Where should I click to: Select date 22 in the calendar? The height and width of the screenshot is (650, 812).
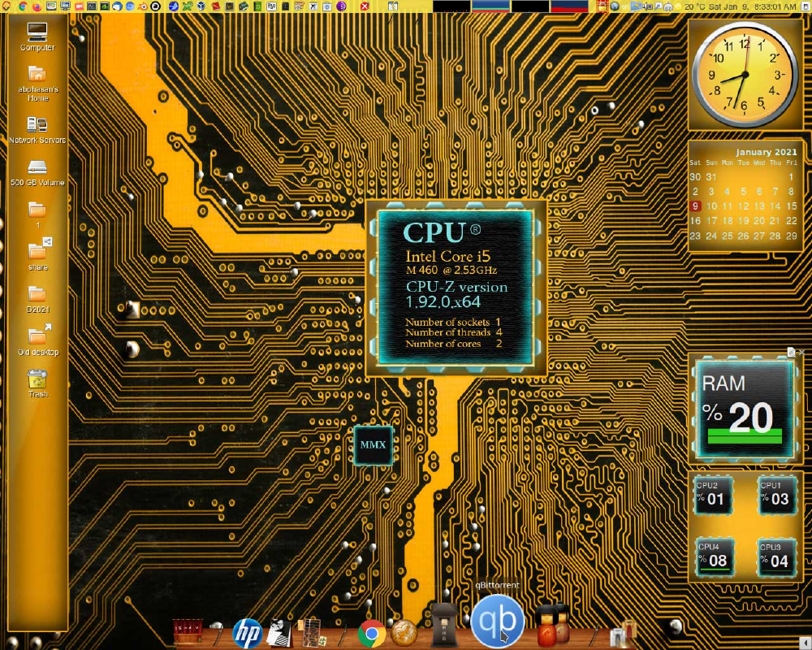pyautogui.click(x=791, y=220)
